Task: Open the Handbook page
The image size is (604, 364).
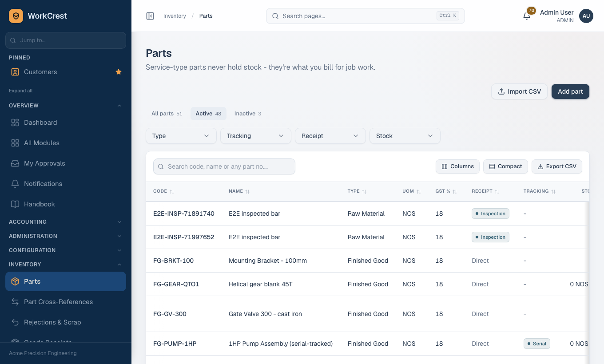Action: (66, 204)
